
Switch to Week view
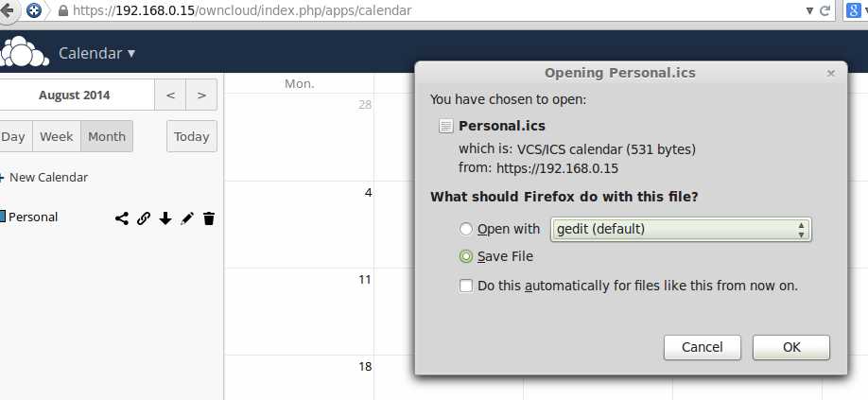click(x=57, y=136)
